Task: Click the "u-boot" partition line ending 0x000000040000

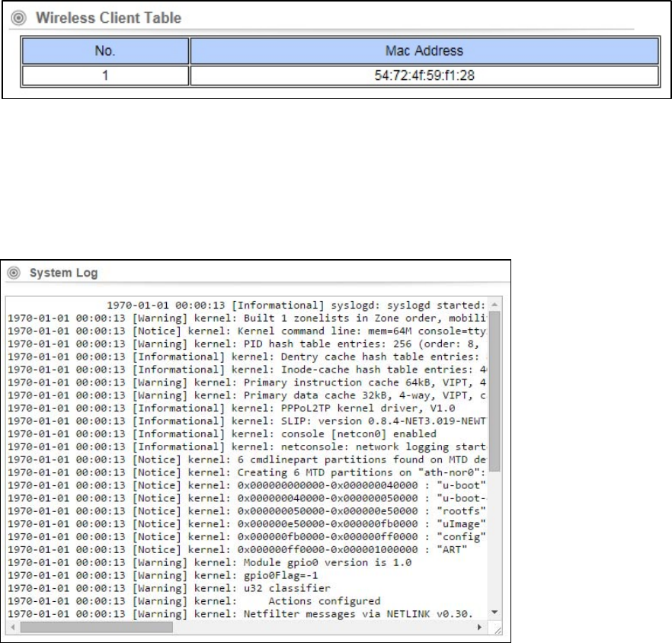Action: pos(247,485)
